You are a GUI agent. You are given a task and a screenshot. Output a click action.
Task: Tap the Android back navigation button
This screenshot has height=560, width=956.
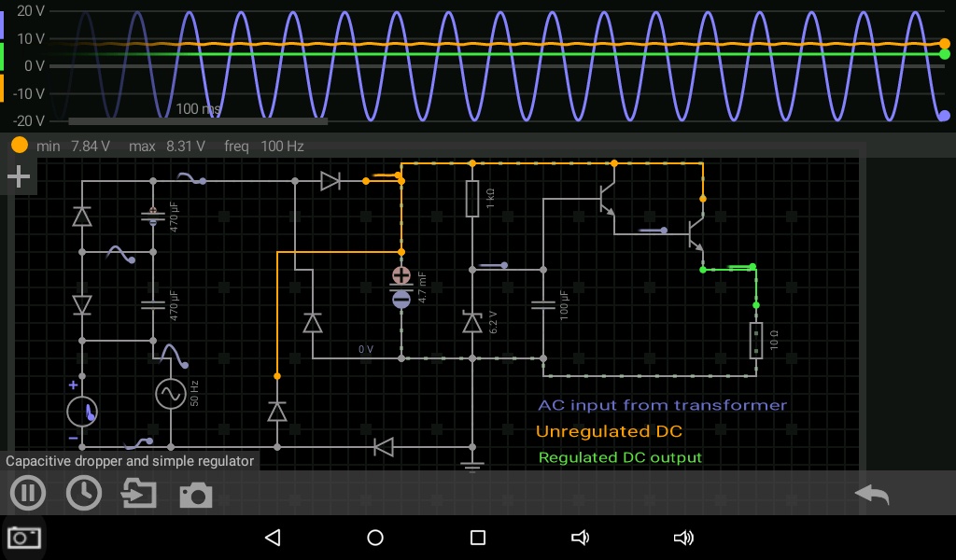tap(274, 538)
